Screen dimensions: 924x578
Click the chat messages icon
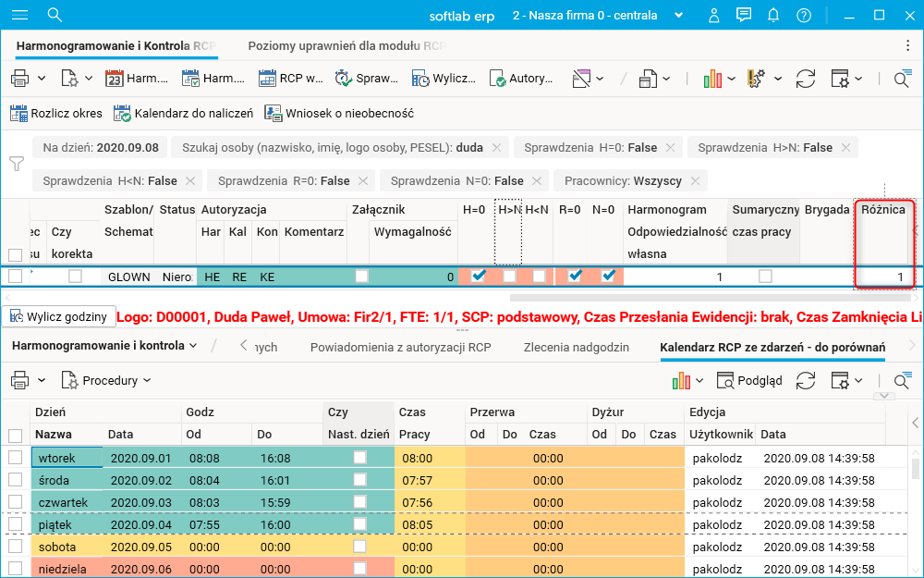click(743, 16)
